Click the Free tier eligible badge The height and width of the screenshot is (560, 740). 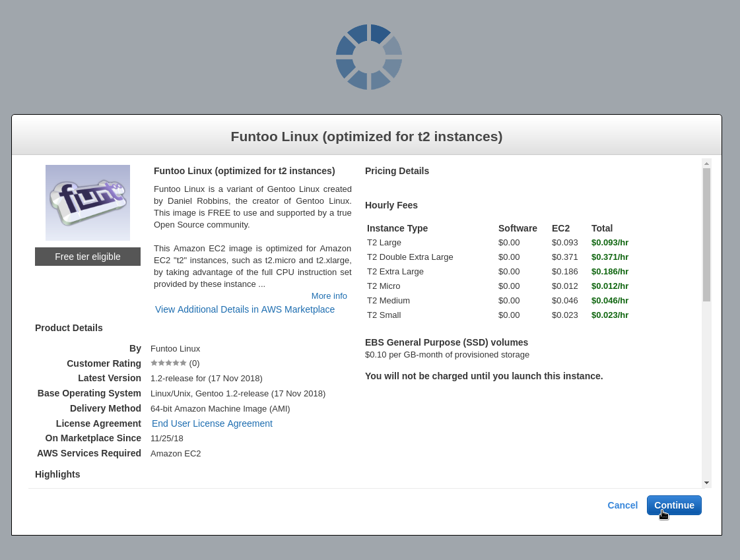coord(88,257)
